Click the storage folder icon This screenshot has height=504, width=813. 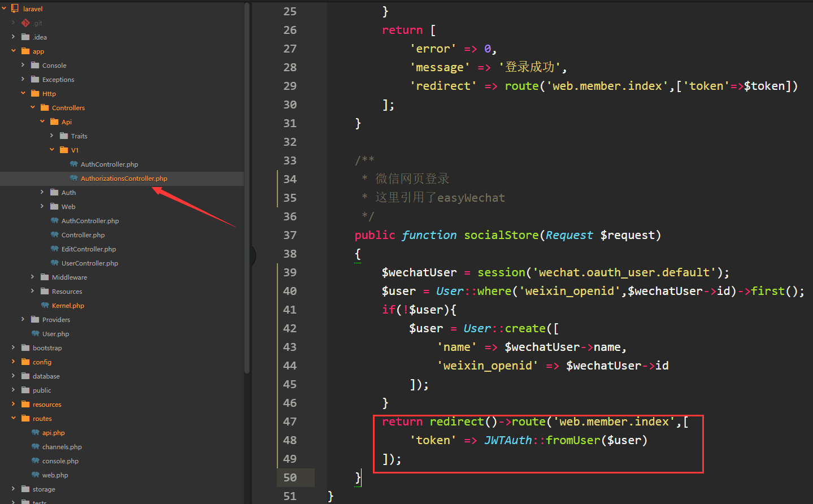coord(25,489)
